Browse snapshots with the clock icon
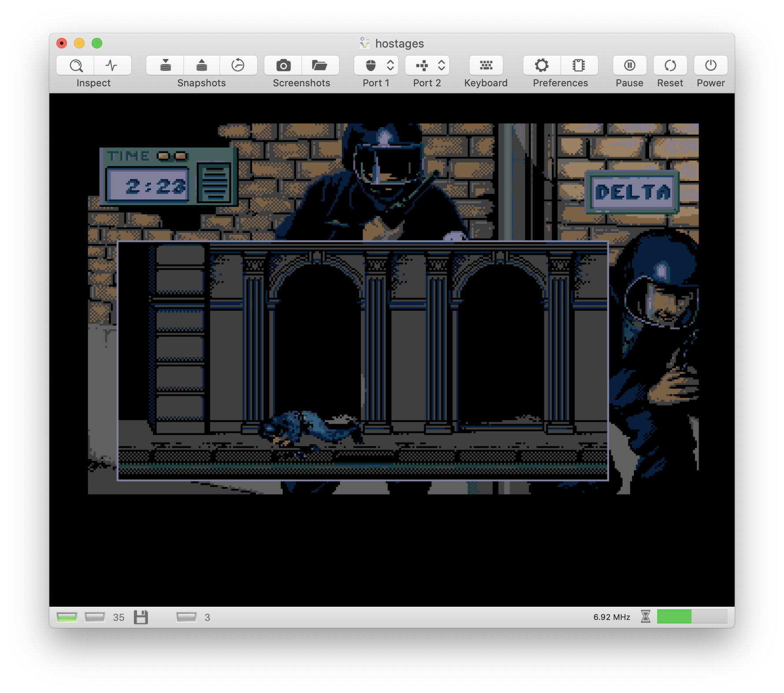 [238, 66]
